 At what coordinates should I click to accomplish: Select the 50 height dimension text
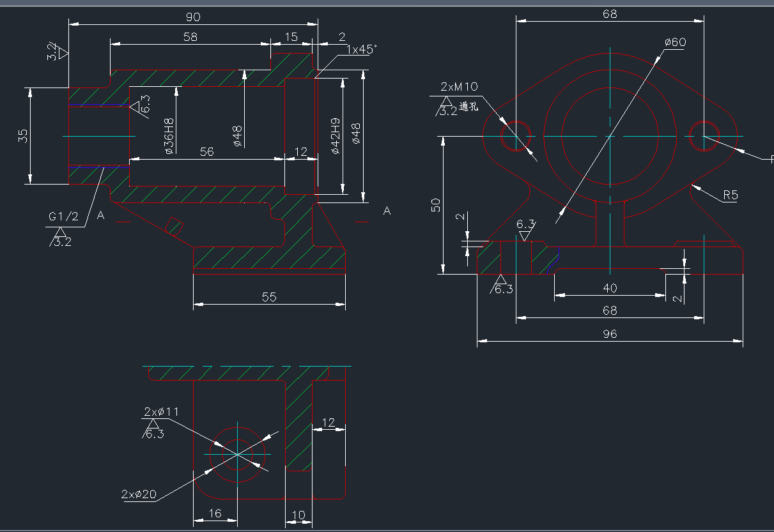[x=436, y=205]
